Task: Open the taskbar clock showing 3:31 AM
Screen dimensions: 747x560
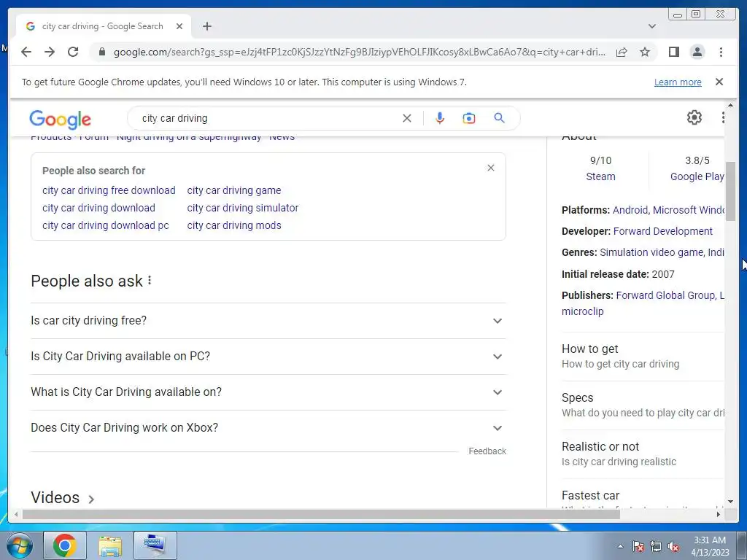Action: click(710, 546)
